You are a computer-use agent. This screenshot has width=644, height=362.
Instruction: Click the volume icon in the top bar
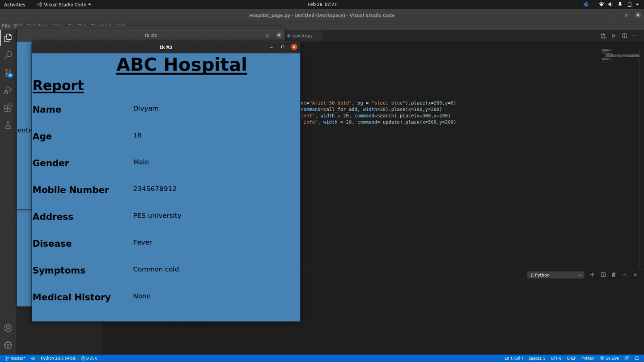610,4
